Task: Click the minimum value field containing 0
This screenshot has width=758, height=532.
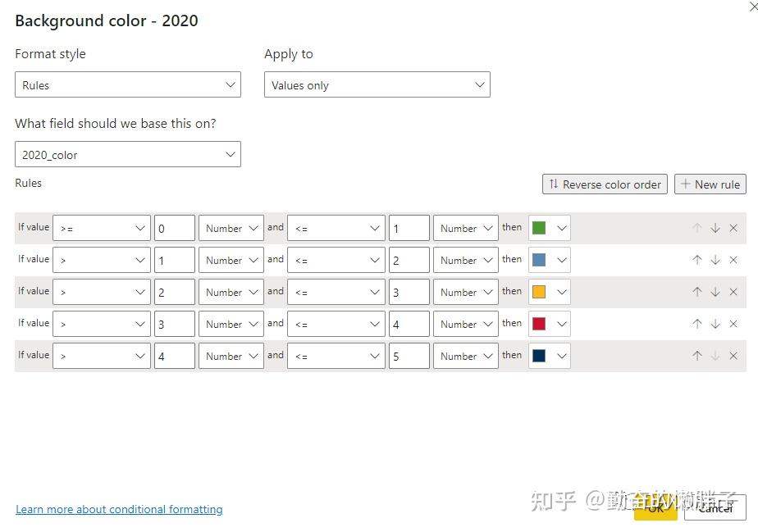Action: pyautogui.click(x=174, y=228)
